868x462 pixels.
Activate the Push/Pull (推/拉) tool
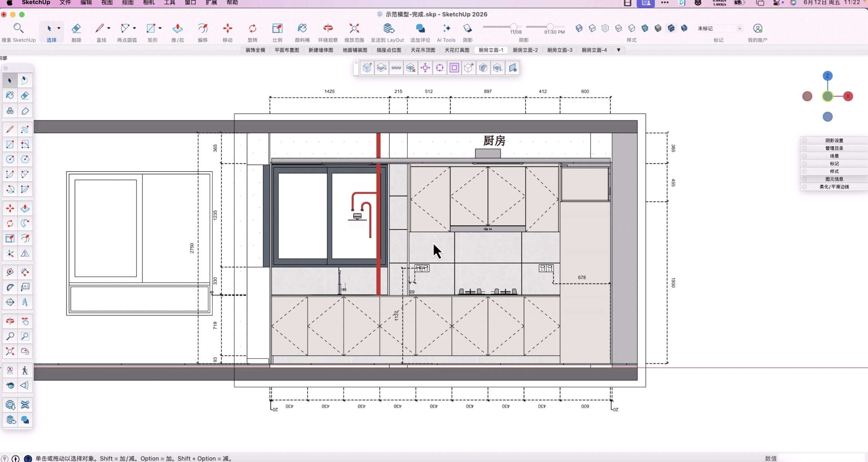[177, 33]
